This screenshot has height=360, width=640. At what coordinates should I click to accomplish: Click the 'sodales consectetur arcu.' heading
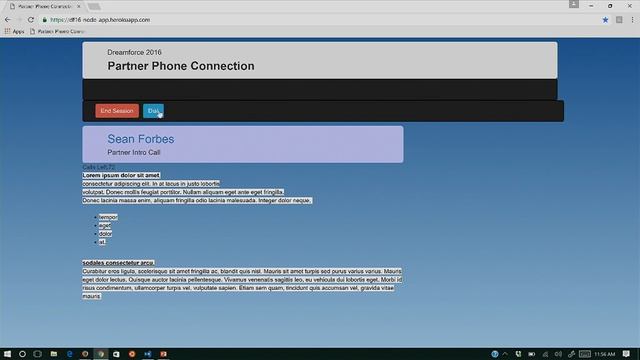coord(118,263)
